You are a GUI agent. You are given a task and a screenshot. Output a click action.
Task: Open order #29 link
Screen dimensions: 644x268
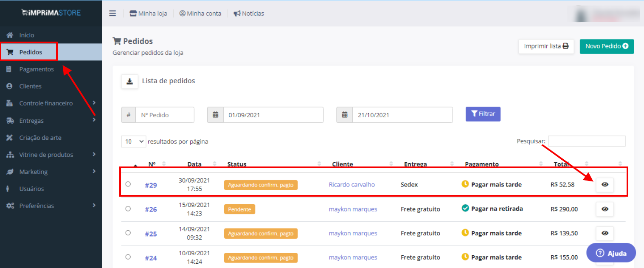click(151, 185)
